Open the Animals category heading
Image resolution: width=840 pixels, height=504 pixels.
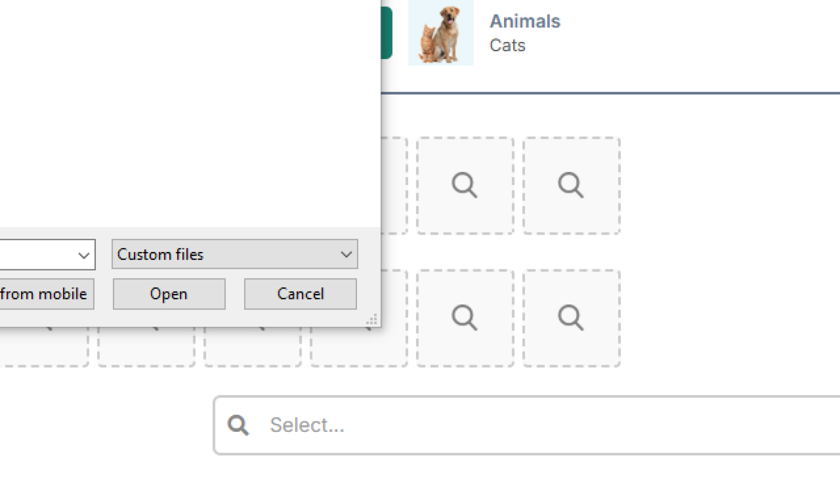coord(525,21)
